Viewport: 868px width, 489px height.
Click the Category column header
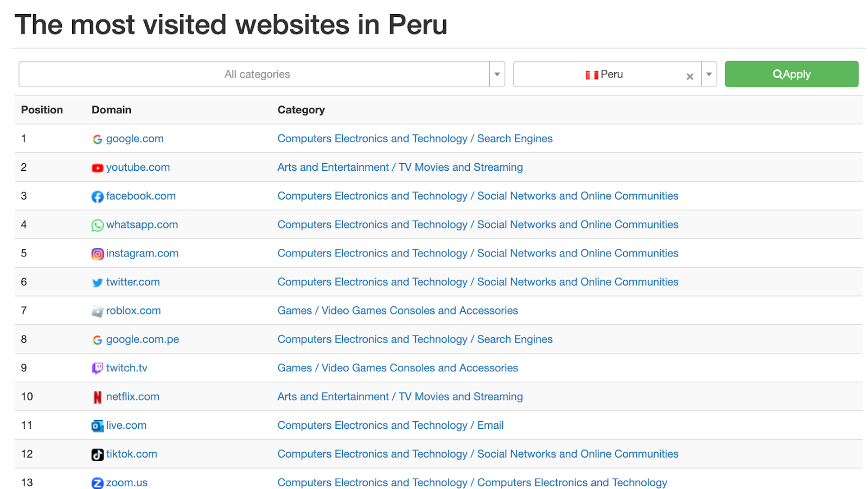pos(301,110)
